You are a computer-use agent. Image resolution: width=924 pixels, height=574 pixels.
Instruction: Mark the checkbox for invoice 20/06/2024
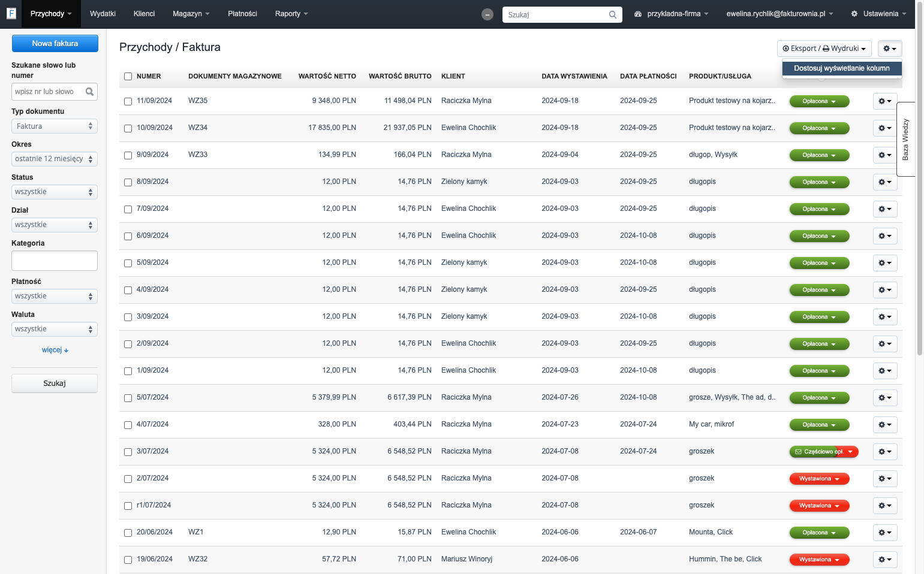128,533
